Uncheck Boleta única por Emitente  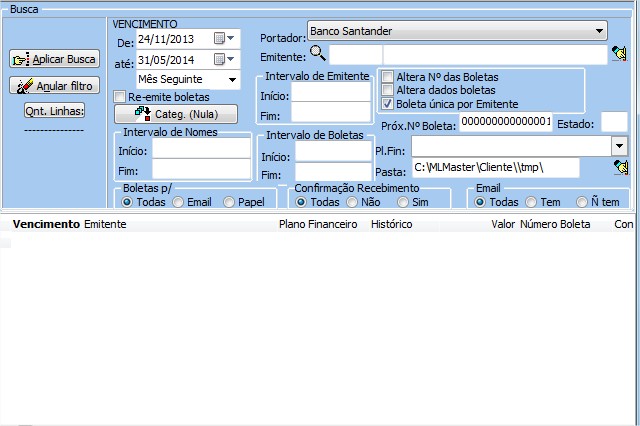388,103
